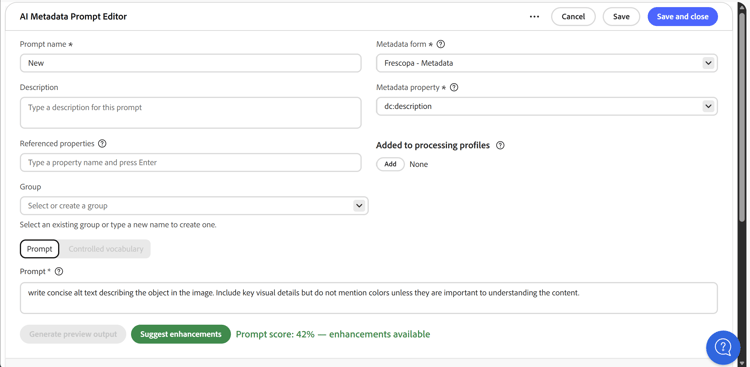Click 'Select an existing group' hint text

click(x=118, y=224)
